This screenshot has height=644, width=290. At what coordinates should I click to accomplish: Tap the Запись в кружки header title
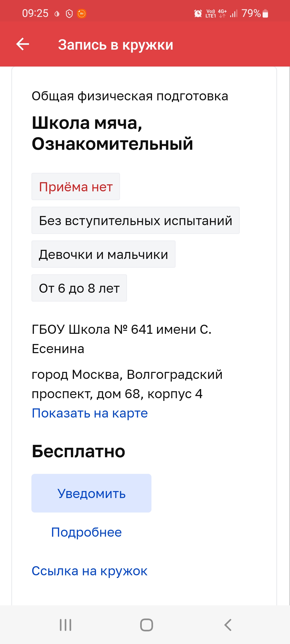(115, 45)
